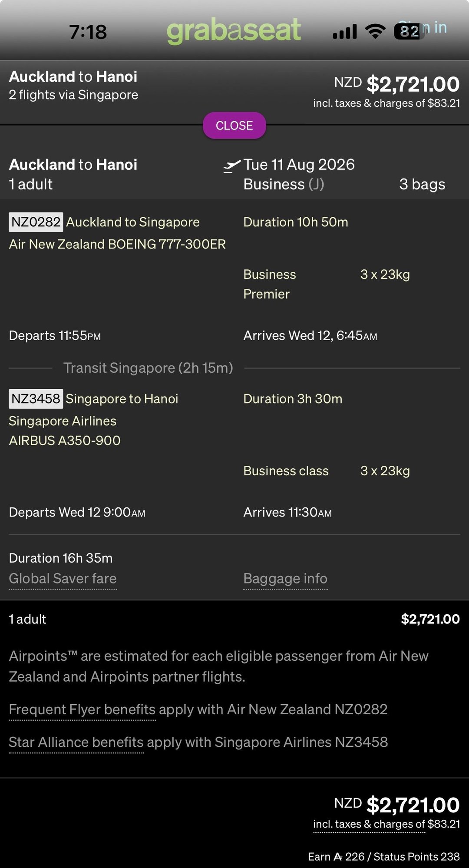Tap the grabaseat logo
Viewport: 469px width, 868px height.
click(x=234, y=30)
